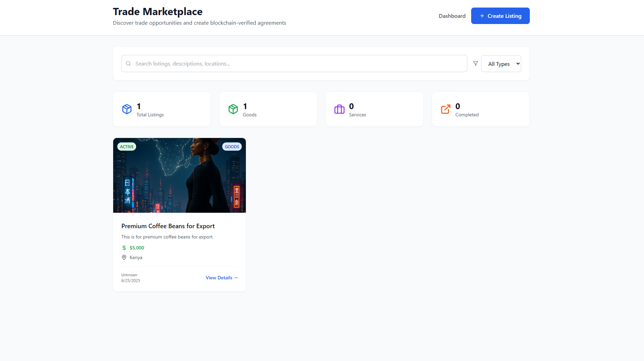Open Premium Coffee Beans for Export title

[168, 226]
